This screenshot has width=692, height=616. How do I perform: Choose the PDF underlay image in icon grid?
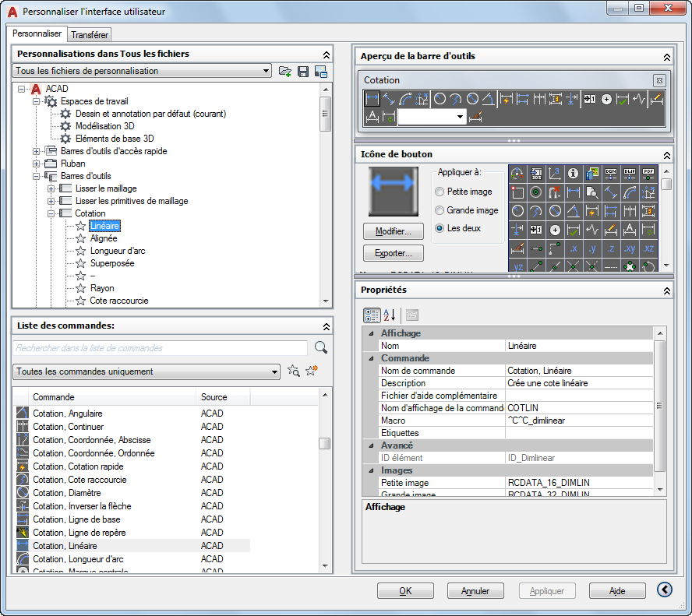pos(648,174)
